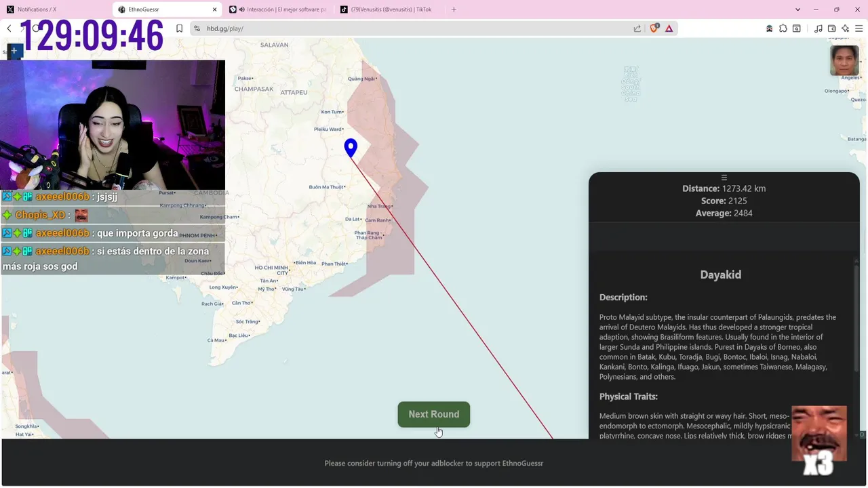Click the Buôn Ma Thuột map label

pos(326,187)
